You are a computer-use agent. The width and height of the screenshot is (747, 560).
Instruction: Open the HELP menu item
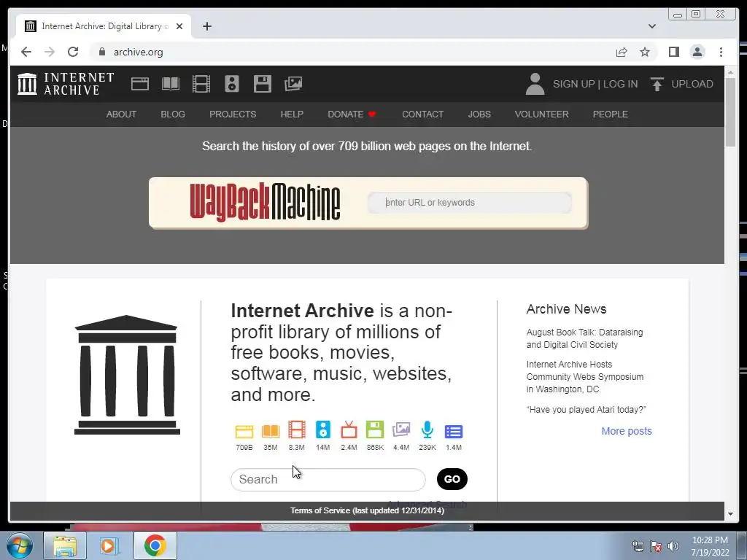click(292, 114)
